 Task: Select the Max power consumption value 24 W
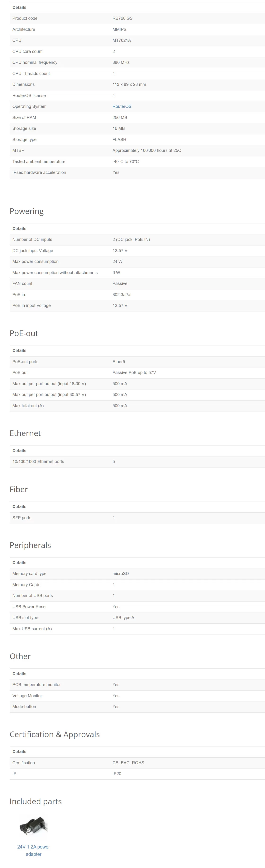click(117, 261)
